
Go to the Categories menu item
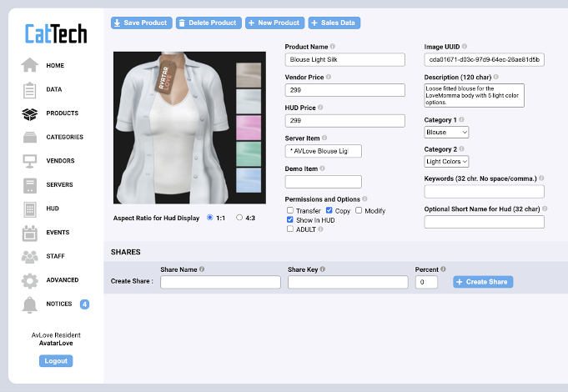[x=64, y=138]
